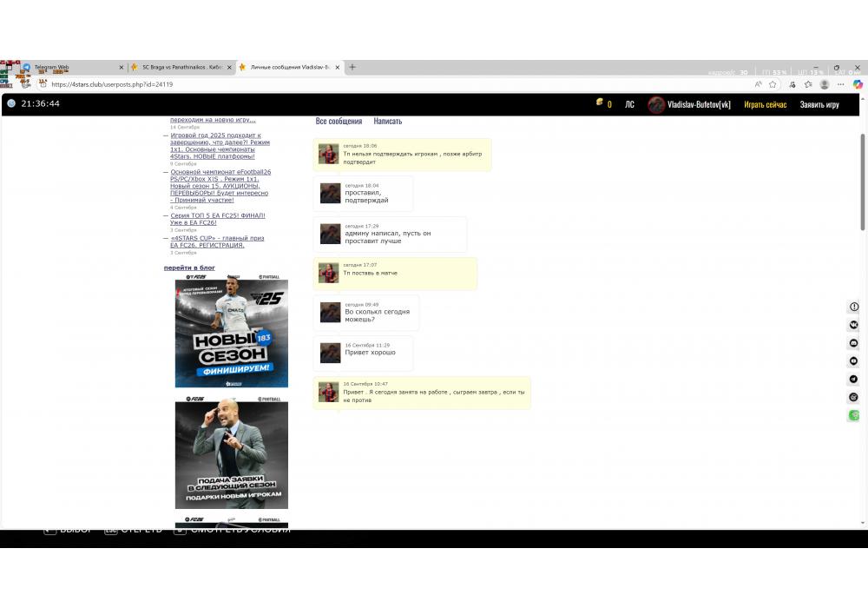Switch to SC Braga vs Panathinaikos tab
This screenshot has height=608, width=868.
tap(178, 67)
